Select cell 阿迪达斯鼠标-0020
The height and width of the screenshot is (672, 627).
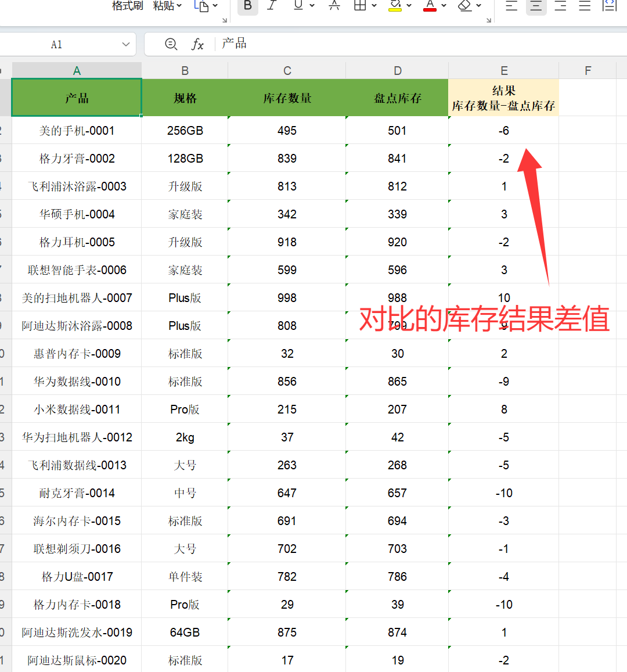(77, 660)
